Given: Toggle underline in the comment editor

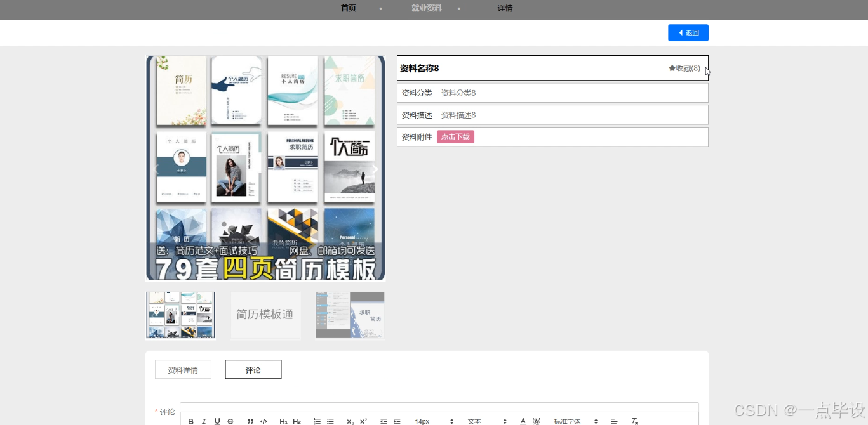Looking at the screenshot, I should [x=217, y=421].
